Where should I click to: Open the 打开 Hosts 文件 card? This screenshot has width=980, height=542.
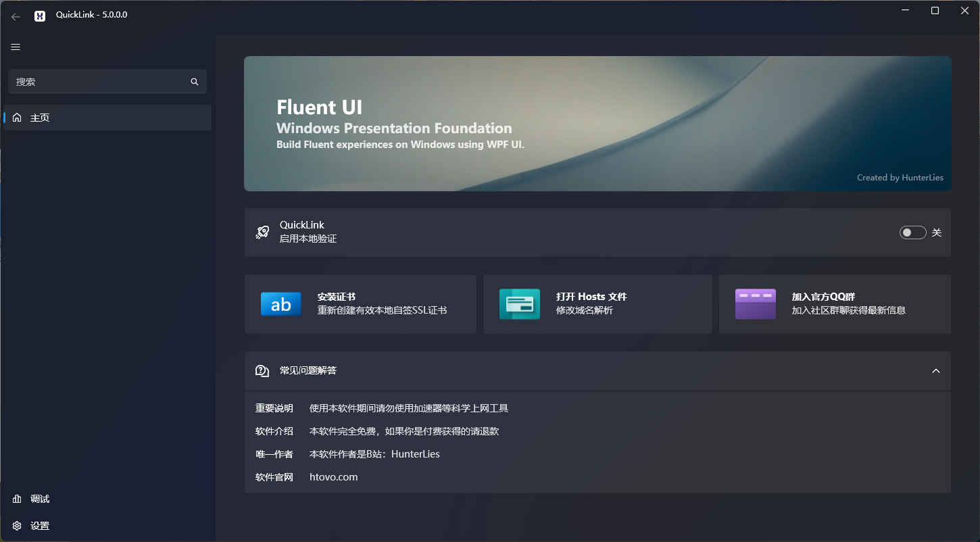[x=597, y=304]
